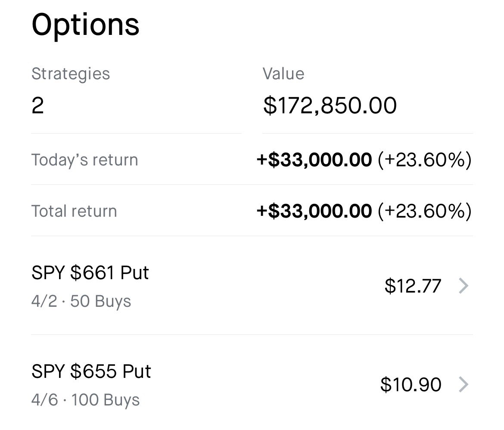This screenshot has height=430, width=504.
Task: Open the SPY $661 Put position
Action: (x=90, y=273)
